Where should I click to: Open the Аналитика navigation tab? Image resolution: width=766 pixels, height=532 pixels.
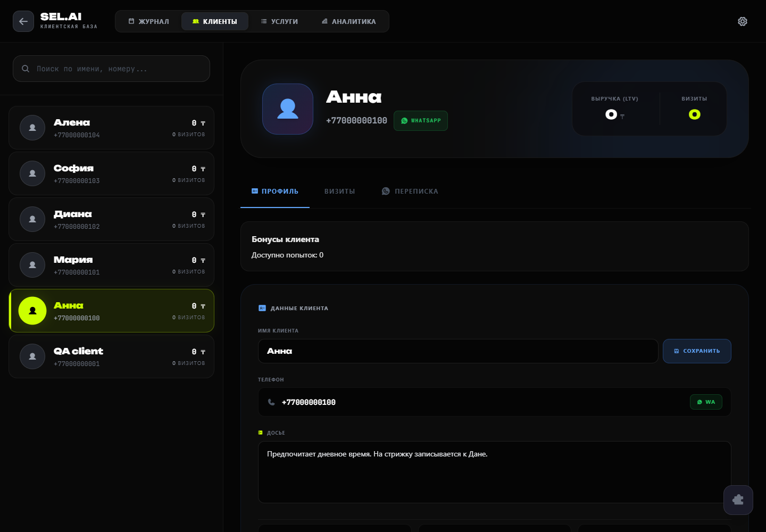point(348,21)
